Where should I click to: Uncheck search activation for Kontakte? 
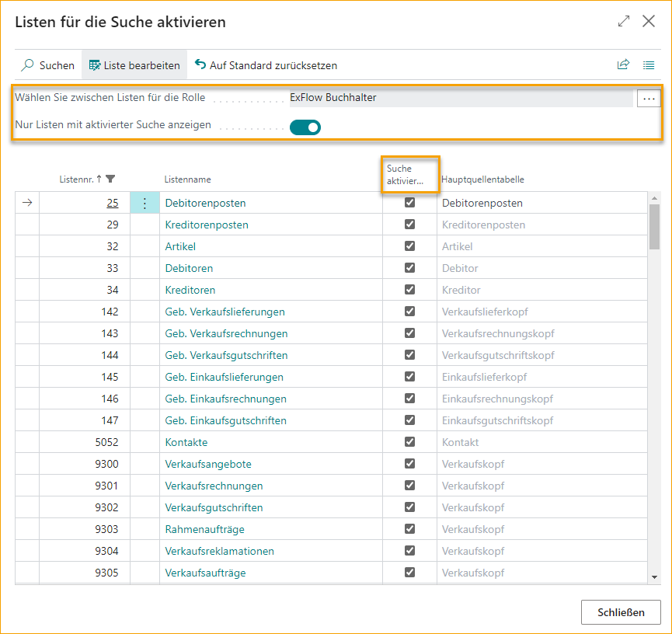tap(409, 442)
